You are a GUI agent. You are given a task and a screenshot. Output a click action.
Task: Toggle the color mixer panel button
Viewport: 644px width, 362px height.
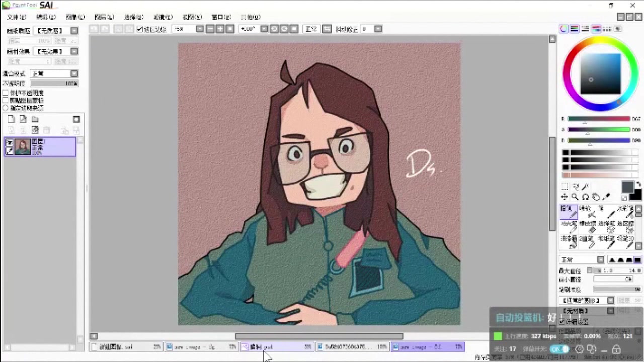(x=596, y=29)
